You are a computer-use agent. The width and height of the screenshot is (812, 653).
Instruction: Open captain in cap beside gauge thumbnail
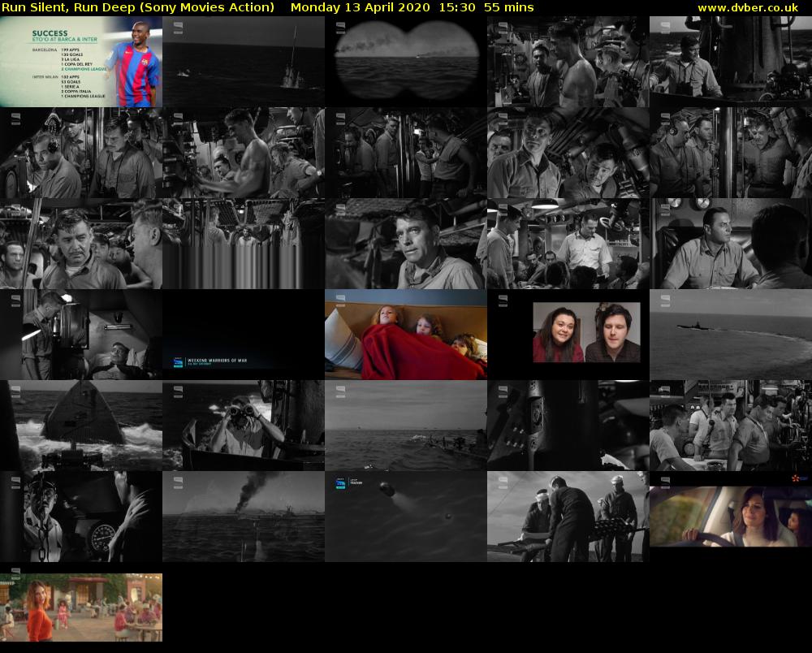(81, 517)
